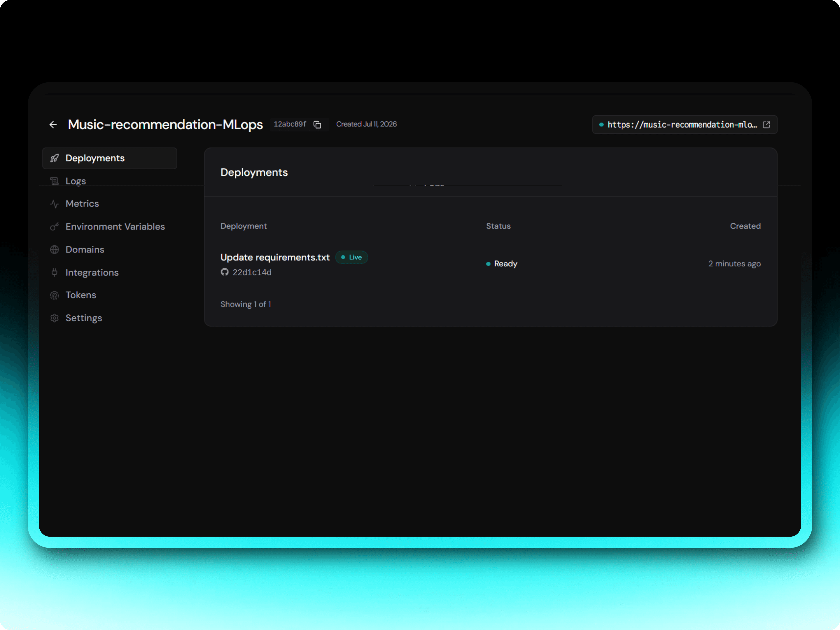Click the rocket icon for Deployments
The width and height of the screenshot is (840, 630).
click(54, 158)
